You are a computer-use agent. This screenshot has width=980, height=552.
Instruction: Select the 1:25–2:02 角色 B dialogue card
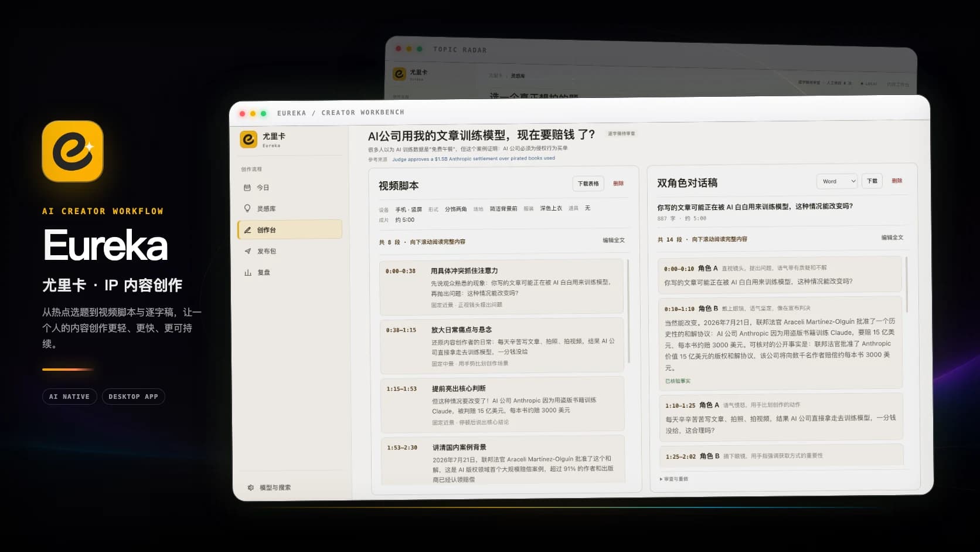[781, 455]
